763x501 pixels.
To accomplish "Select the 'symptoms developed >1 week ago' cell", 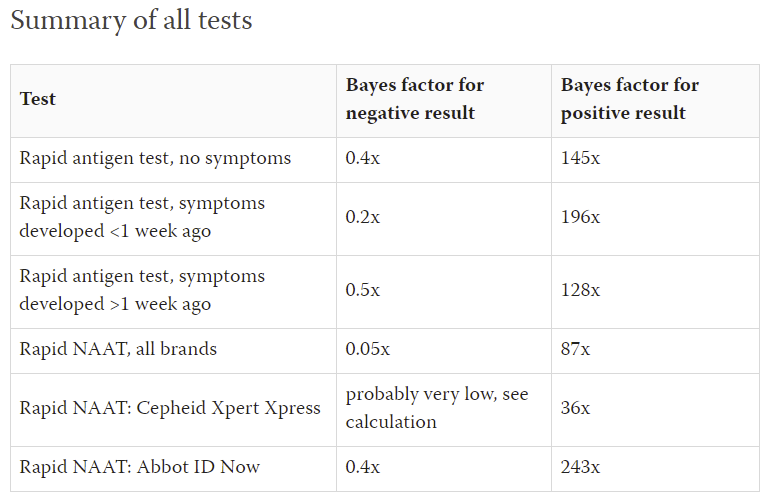I will click(x=142, y=289).
